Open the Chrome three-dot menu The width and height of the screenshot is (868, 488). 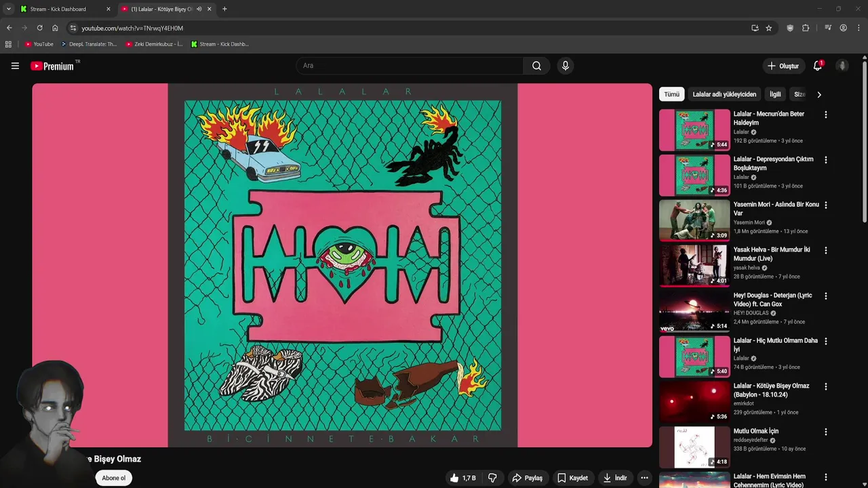859,28
